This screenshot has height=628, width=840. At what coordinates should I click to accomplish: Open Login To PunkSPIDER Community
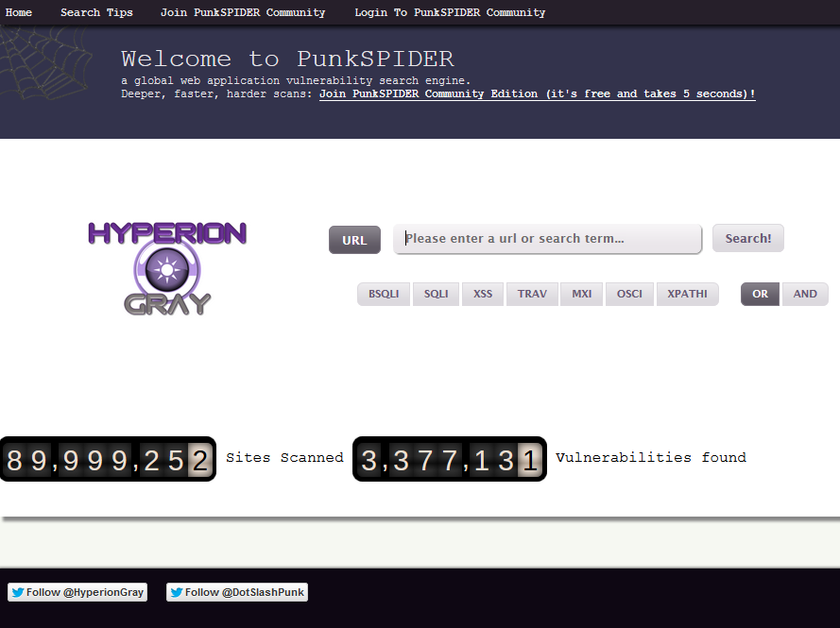450,12
